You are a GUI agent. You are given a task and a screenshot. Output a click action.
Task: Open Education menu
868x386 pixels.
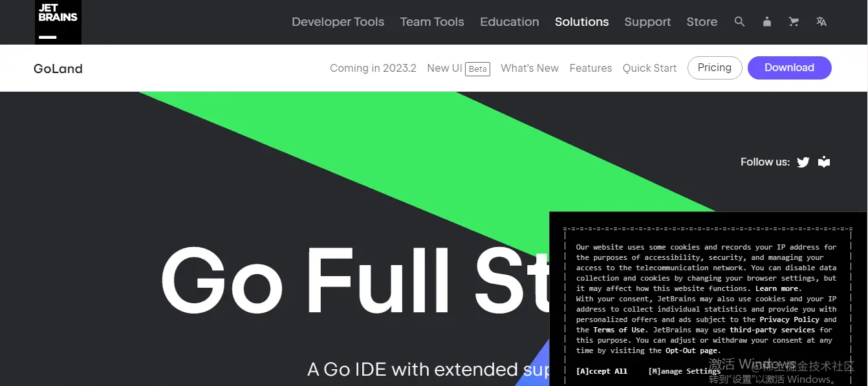coord(510,22)
